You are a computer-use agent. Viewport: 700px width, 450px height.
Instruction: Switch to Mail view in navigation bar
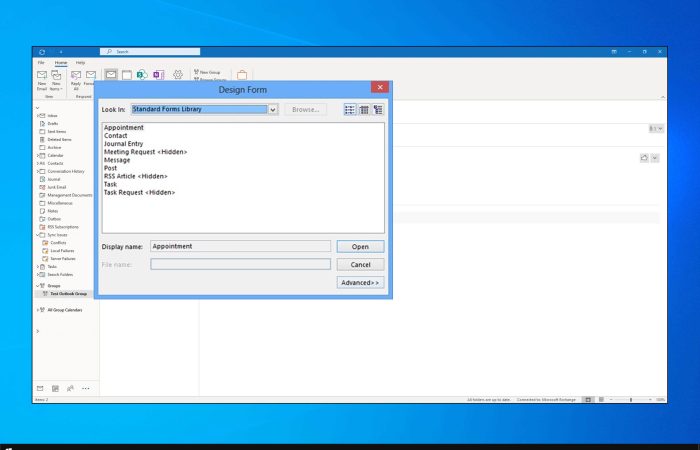pos(40,388)
